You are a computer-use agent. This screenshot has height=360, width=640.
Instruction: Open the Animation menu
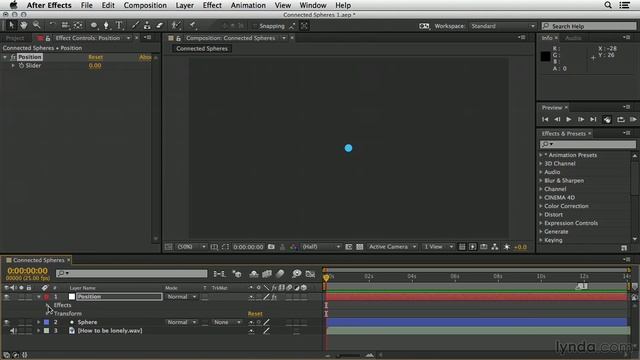pyautogui.click(x=248, y=5)
